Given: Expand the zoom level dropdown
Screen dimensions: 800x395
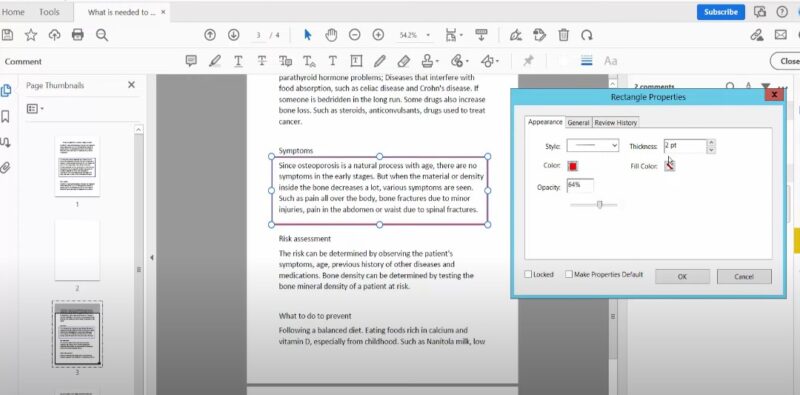Looking at the screenshot, I should point(428,35).
